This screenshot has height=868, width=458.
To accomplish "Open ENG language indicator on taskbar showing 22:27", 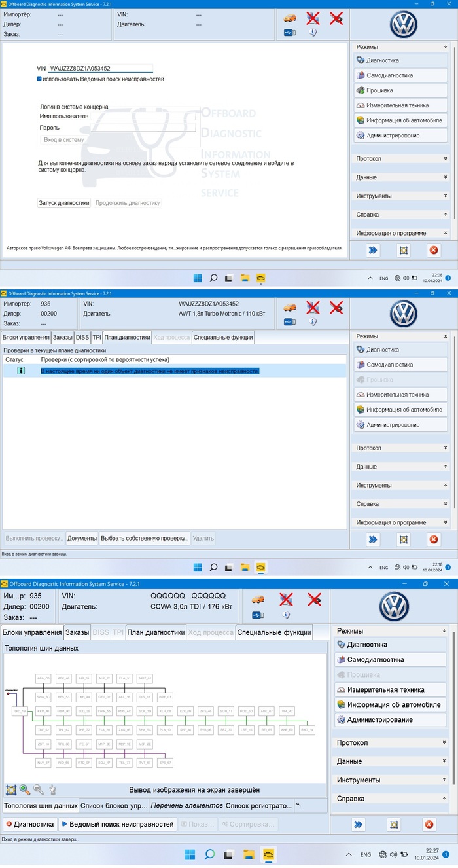I will (366, 855).
